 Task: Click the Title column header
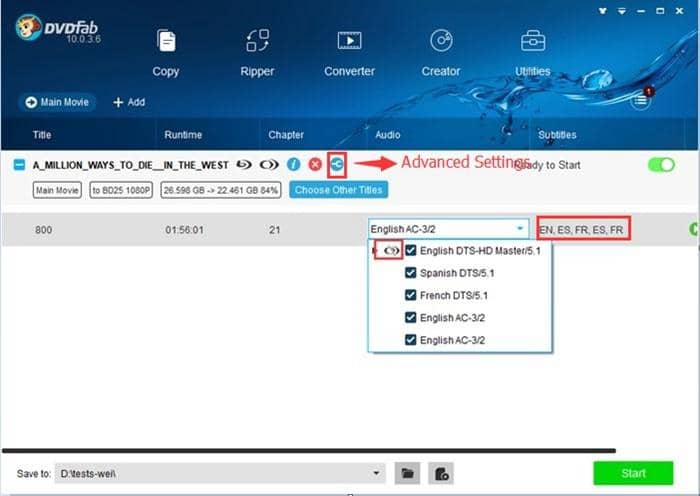point(42,135)
